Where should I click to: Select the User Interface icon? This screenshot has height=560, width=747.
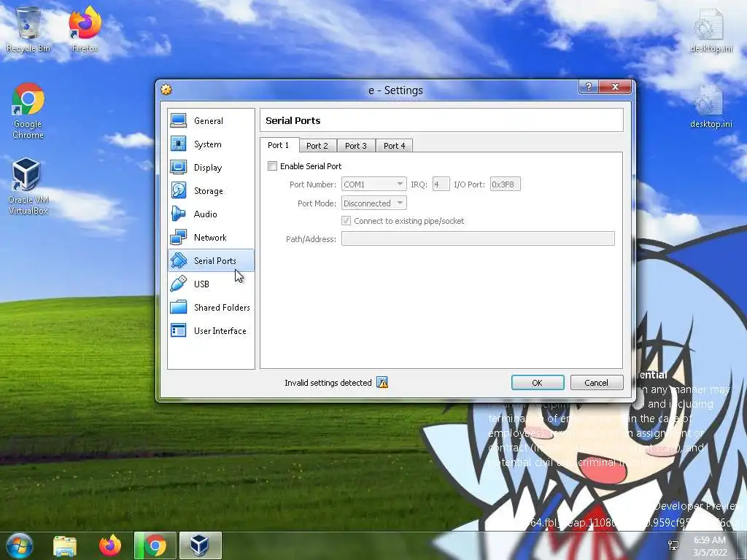click(179, 330)
